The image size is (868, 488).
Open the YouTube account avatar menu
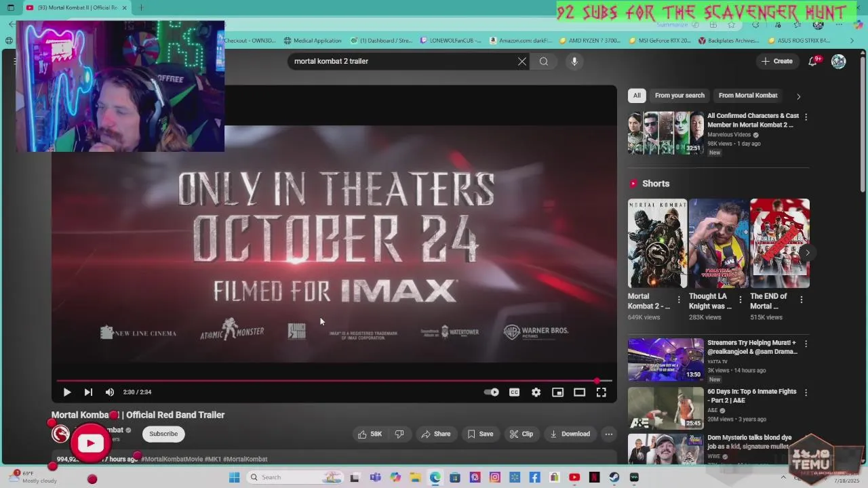point(839,61)
